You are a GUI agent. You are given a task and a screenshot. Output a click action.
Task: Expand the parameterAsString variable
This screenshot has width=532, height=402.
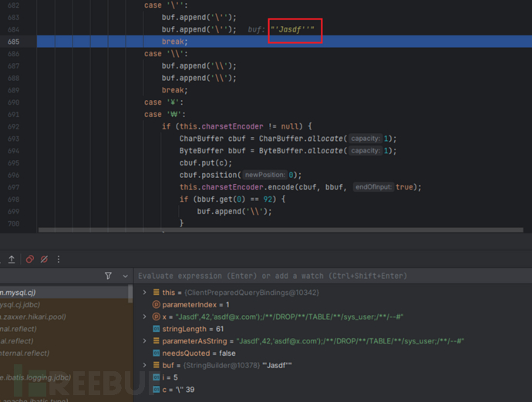click(144, 340)
